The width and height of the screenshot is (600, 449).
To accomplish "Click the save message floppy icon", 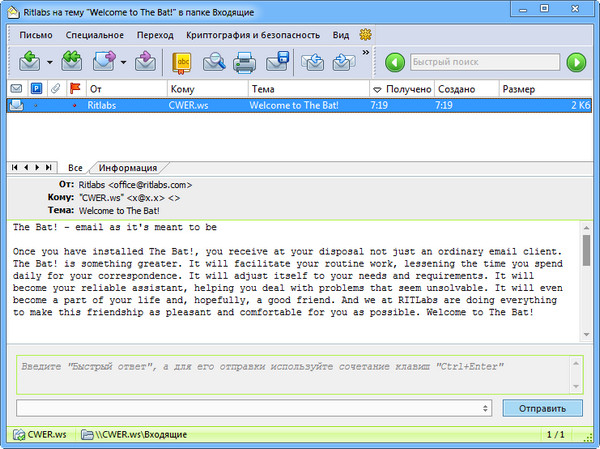I will [x=277, y=62].
